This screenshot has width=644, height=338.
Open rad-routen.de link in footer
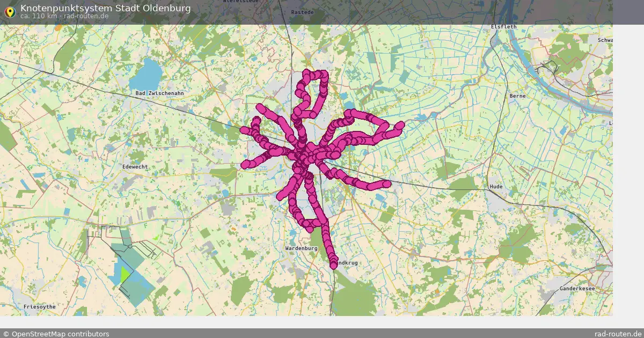[x=618, y=334]
